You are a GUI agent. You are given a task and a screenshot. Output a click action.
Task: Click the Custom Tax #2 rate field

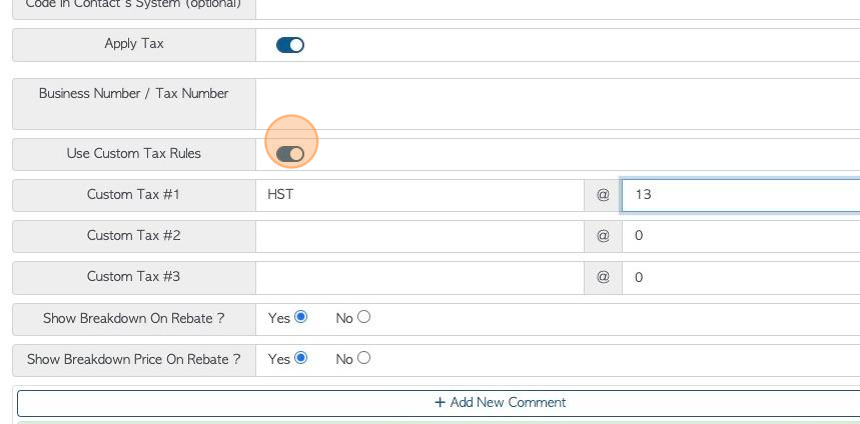[740, 236]
